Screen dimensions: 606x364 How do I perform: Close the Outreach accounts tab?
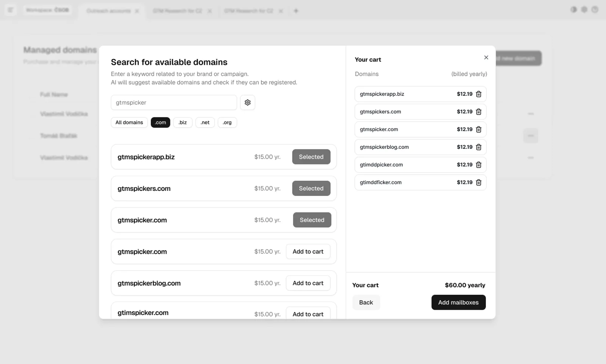coord(137,11)
